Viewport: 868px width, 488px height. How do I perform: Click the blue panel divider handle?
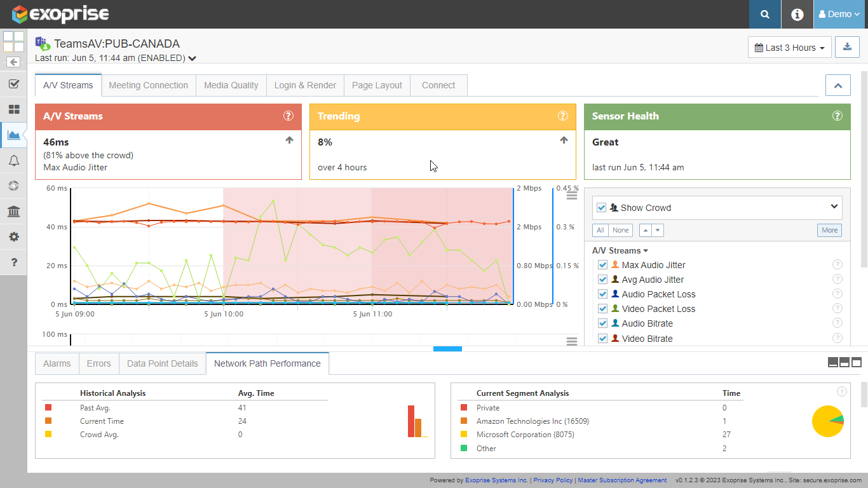(447, 348)
